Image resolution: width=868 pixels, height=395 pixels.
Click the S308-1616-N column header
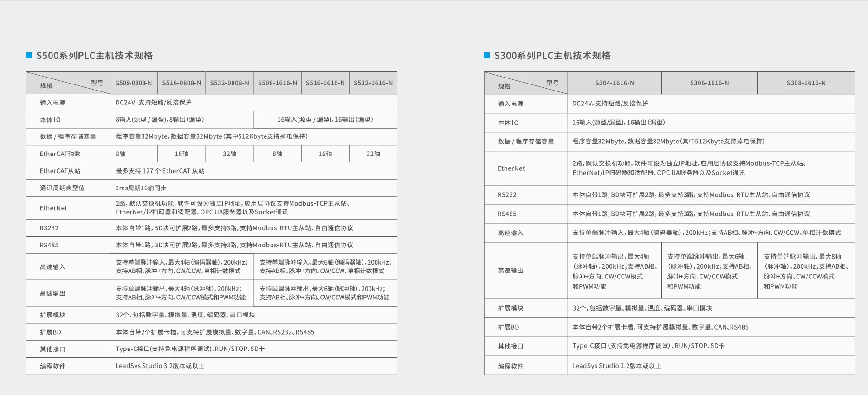point(806,83)
